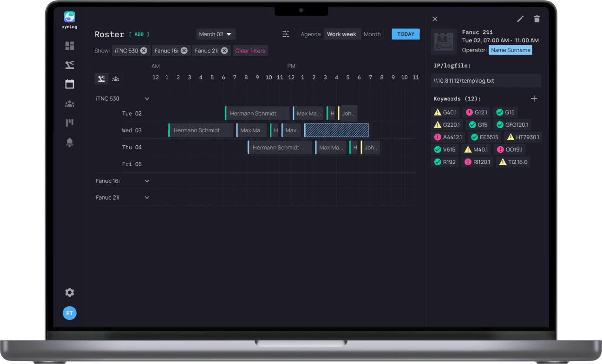Select the RI120.1 keyword chip
602x364 pixels.
(477, 162)
